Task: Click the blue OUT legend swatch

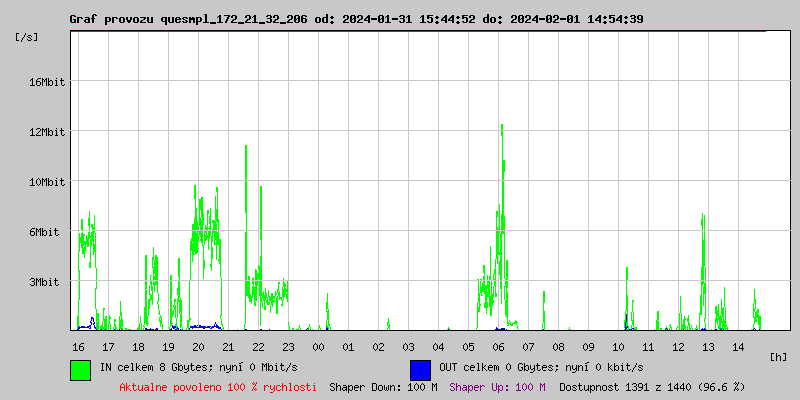Action: tap(420, 369)
